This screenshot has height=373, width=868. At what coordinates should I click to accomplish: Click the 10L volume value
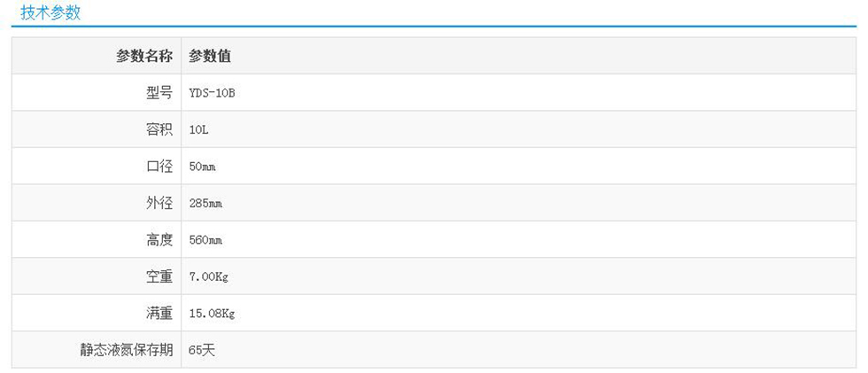(198, 130)
